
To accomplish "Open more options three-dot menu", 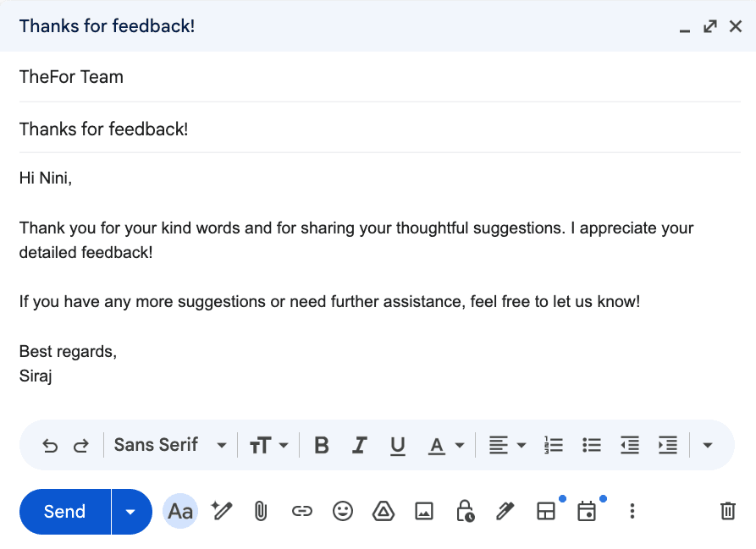I will (x=632, y=511).
